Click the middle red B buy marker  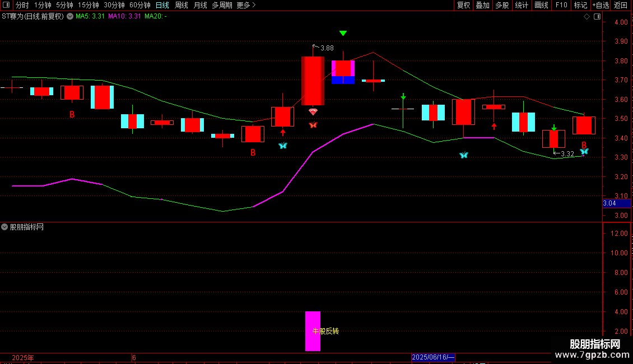tap(253, 152)
